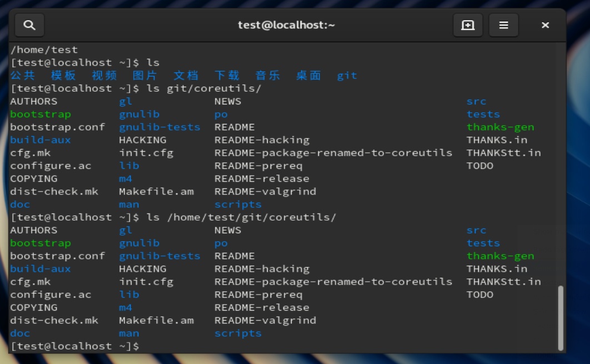Click README-prereq in the second listing
The height and width of the screenshot is (364, 590).
click(258, 295)
